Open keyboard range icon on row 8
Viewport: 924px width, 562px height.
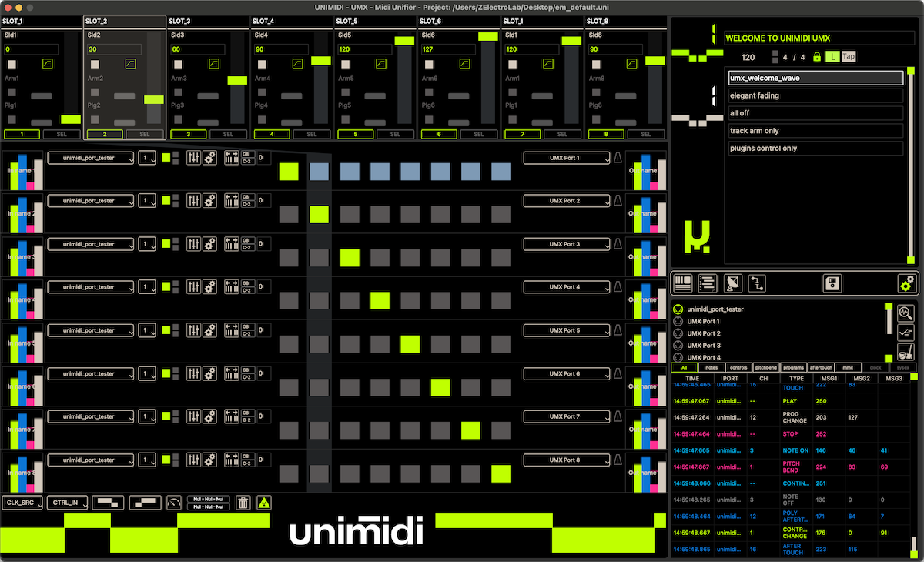[232, 460]
